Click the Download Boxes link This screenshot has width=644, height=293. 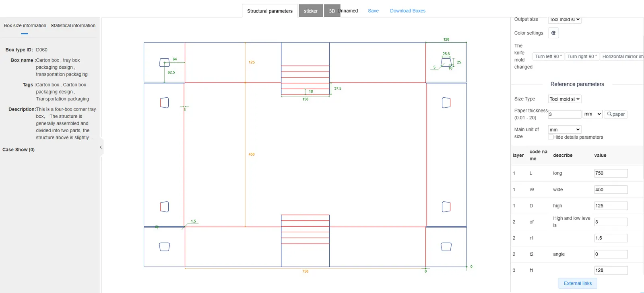pyautogui.click(x=408, y=11)
